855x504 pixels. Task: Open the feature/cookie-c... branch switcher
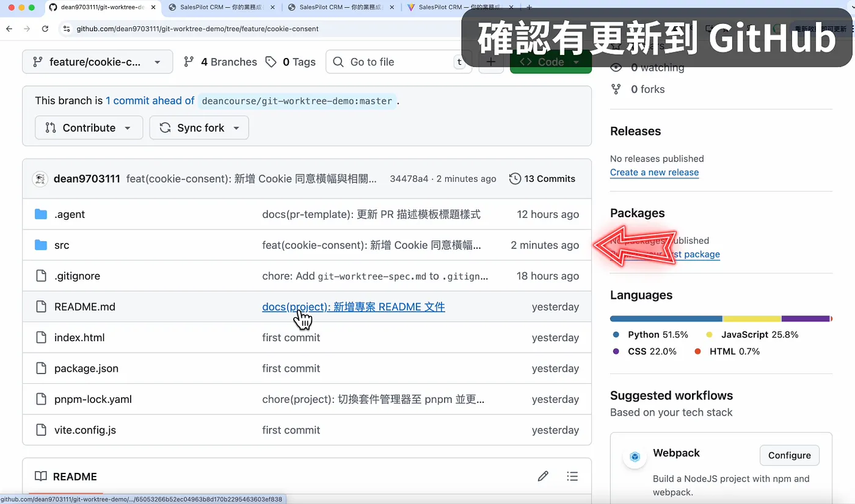(x=98, y=62)
